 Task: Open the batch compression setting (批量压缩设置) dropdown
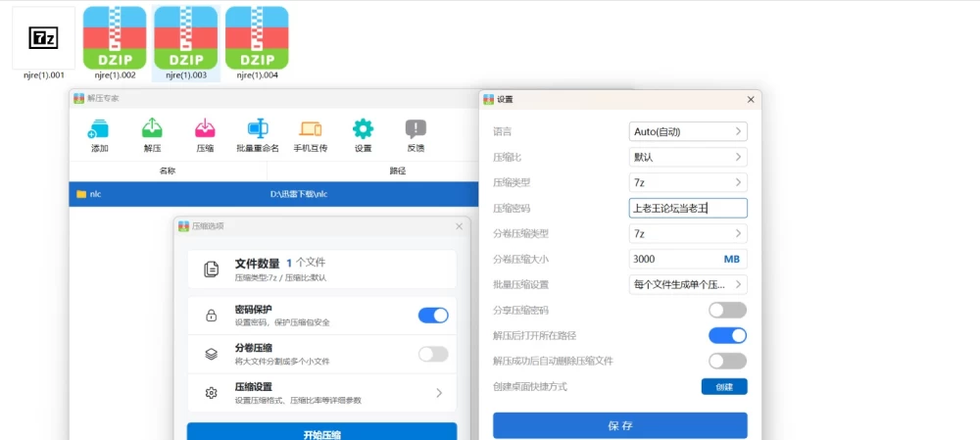(688, 284)
